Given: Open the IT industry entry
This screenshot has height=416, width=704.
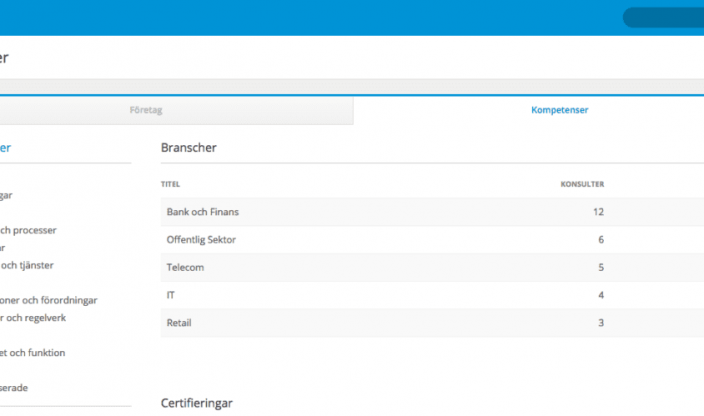Looking at the screenshot, I should click(171, 295).
